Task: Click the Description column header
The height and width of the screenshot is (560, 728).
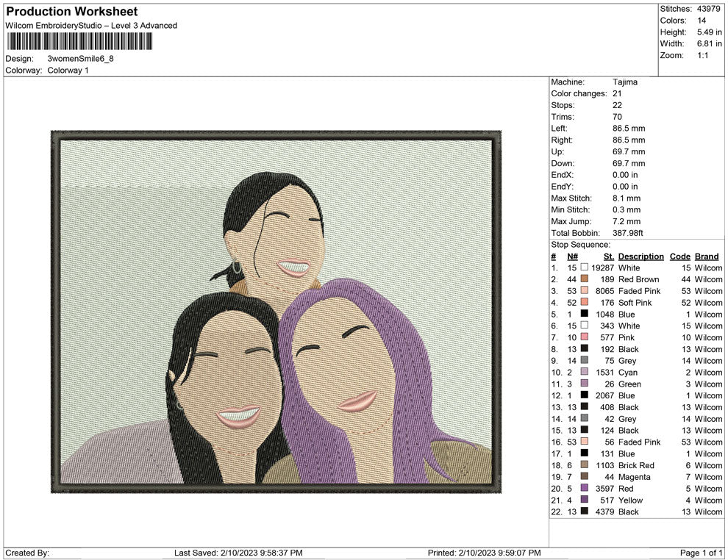Action: click(x=640, y=256)
